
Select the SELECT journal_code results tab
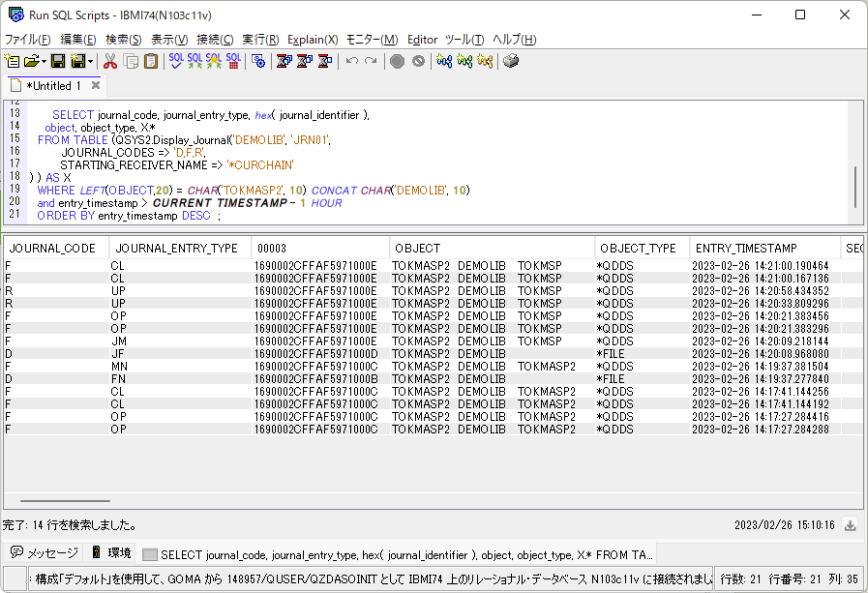(398, 554)
